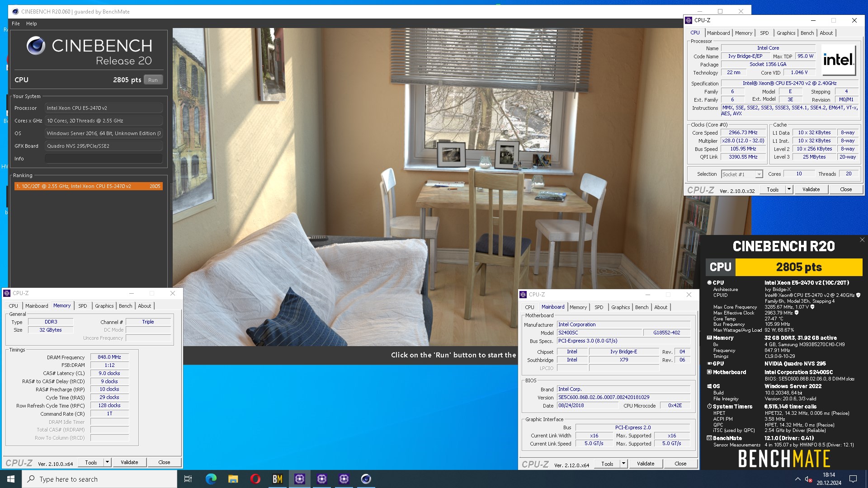This screenshot has width=868, height=488.
Task: Close the BenchMate Cinebench R20 result overlay
Action: coord(862,240)
